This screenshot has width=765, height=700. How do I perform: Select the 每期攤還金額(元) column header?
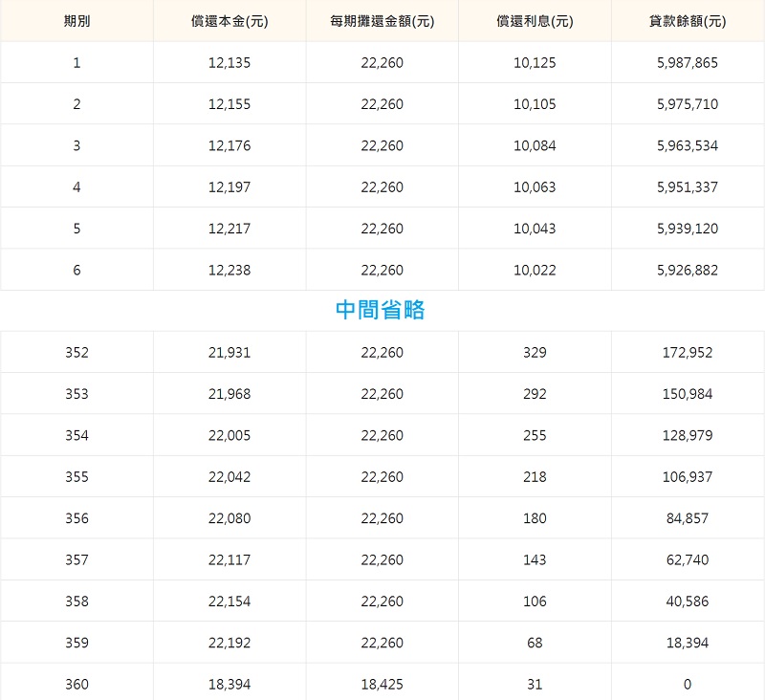(382, 21)
